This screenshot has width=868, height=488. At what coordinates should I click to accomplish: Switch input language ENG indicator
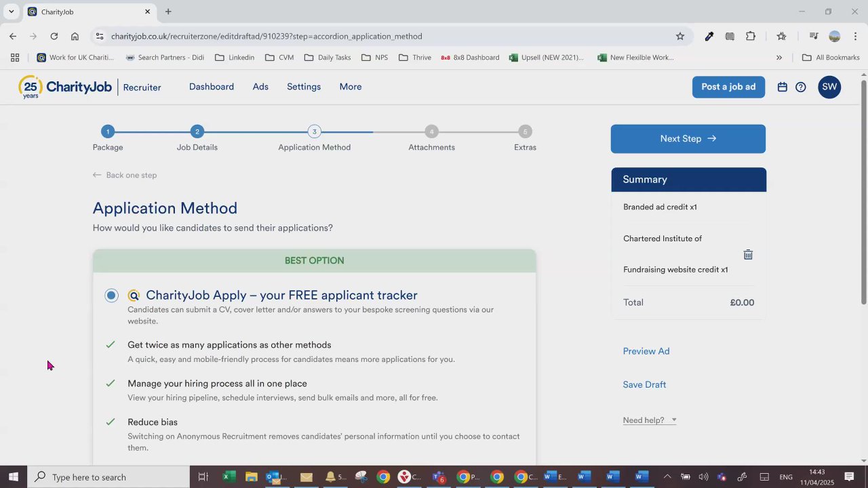(x=786, y=477)
